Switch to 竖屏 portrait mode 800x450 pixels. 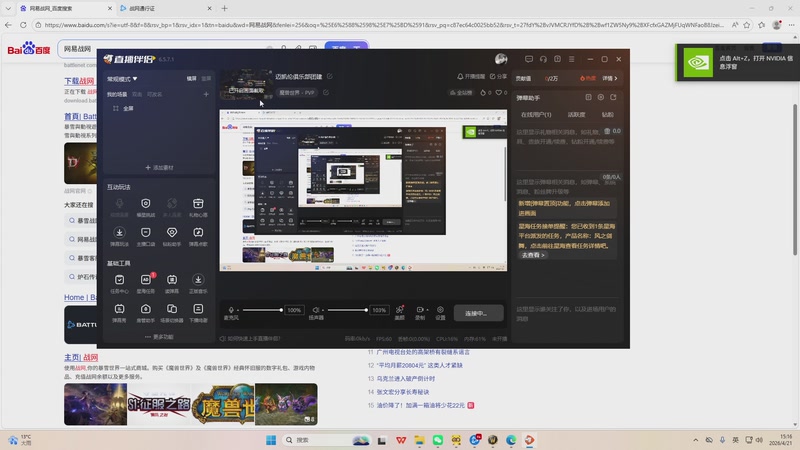206,79
